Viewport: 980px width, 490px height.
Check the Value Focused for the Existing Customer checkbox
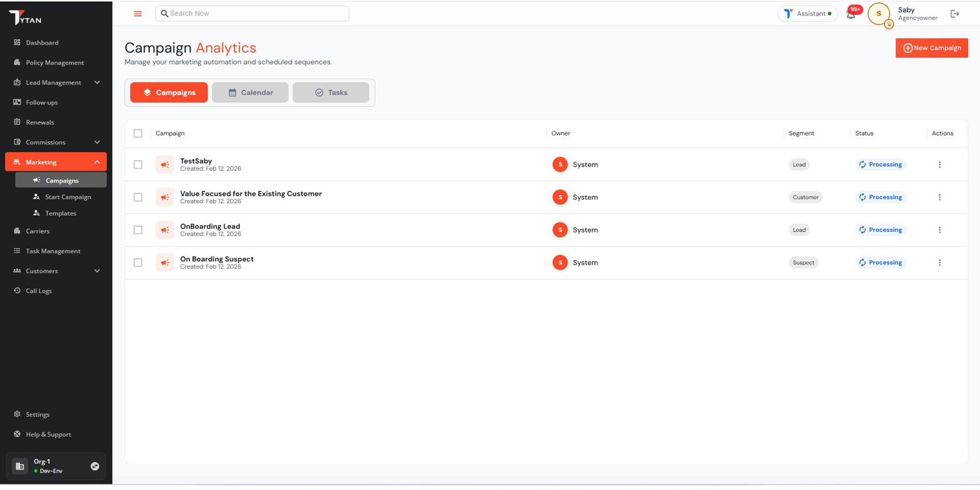pos(138,197)
